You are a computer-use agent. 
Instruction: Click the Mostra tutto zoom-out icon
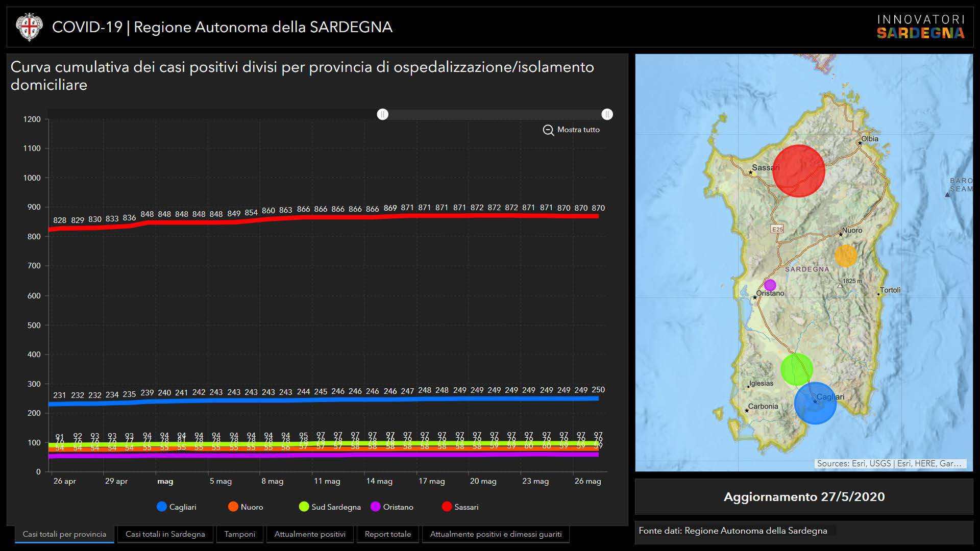[x=548, y=130]
